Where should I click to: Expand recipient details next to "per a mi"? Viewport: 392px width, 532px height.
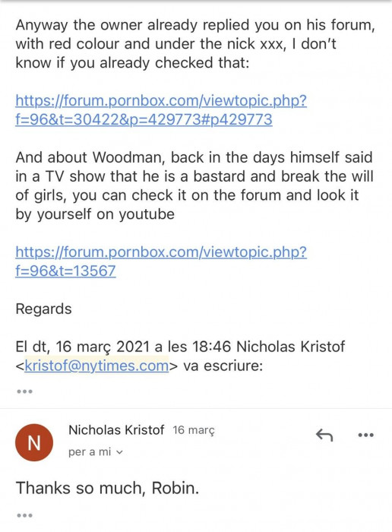[x=119, y=452]
